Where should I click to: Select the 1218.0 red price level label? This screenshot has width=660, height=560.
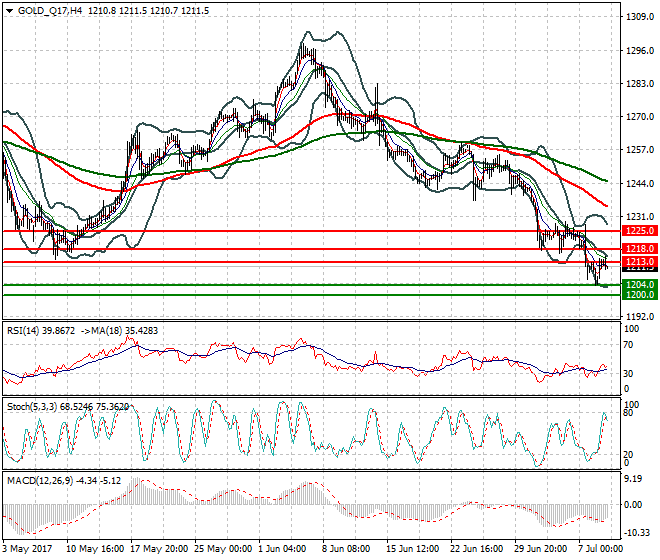click(639, 248)
